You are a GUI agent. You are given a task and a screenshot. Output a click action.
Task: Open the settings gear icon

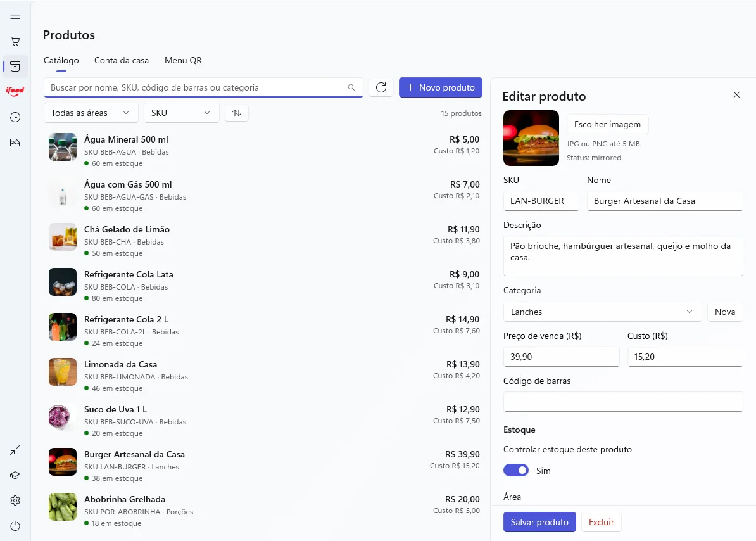pyautogui.click(x=15, y=500)
